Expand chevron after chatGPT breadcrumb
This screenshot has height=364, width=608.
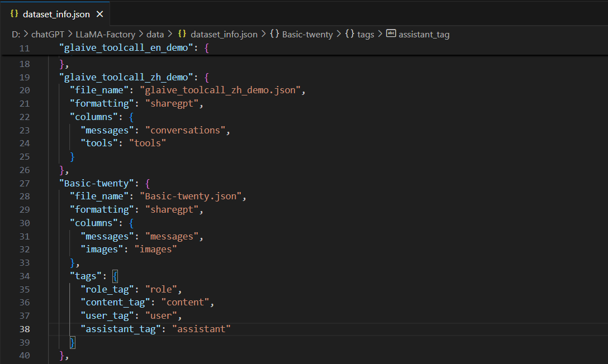tap(70, 34)
